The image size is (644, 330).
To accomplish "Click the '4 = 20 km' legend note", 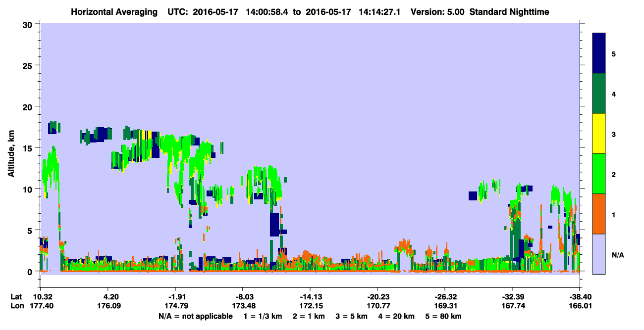I will (397, 316).
